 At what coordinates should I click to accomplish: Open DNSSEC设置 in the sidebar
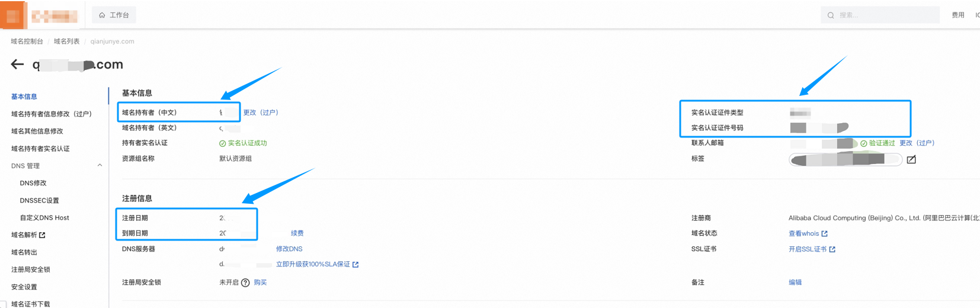(39, 201)
